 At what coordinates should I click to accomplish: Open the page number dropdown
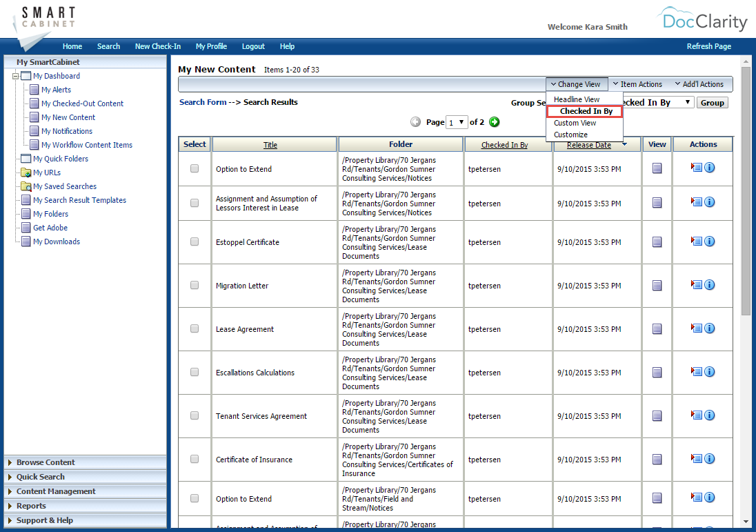tap(456, 122)
